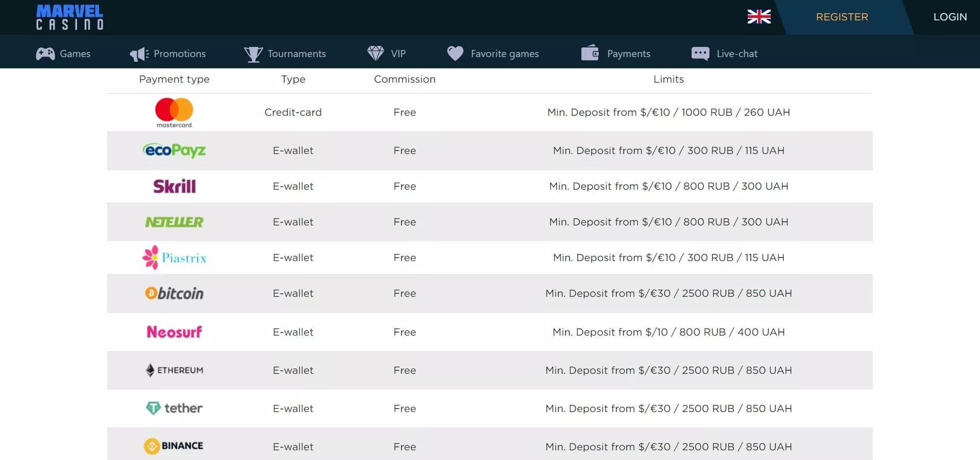Select the ecoPayz payment logo
The height and width of the screenshot is (460, 980).
tap(174, 150)
